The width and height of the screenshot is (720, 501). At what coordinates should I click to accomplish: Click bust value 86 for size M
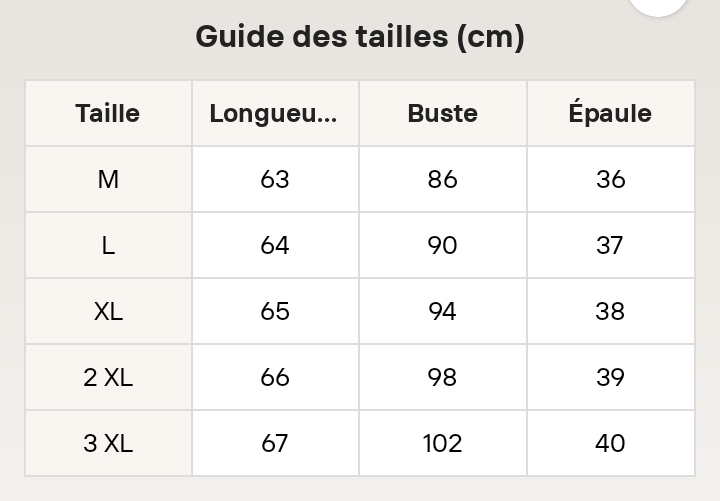point(443,179)
